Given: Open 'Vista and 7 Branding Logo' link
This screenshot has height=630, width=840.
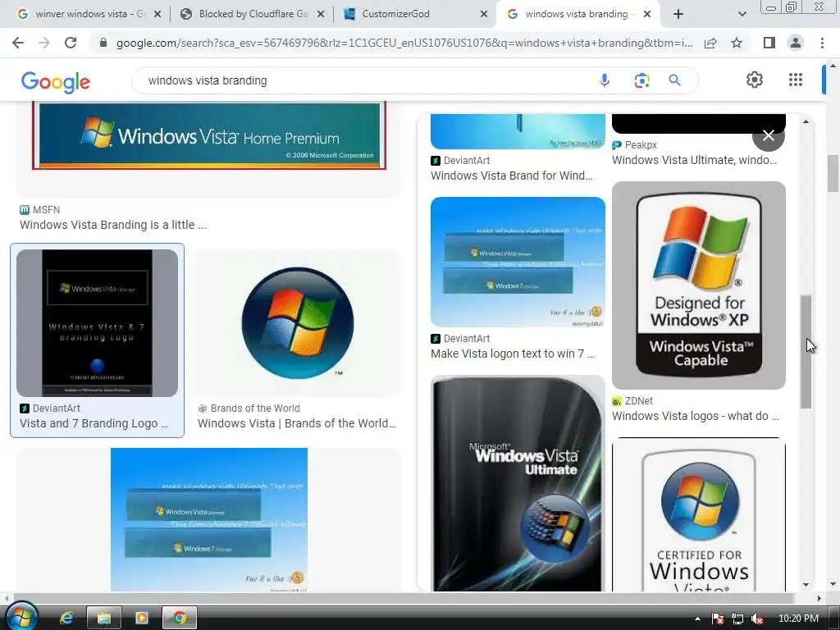Looking at the screenshot, I should click(94, 423).
